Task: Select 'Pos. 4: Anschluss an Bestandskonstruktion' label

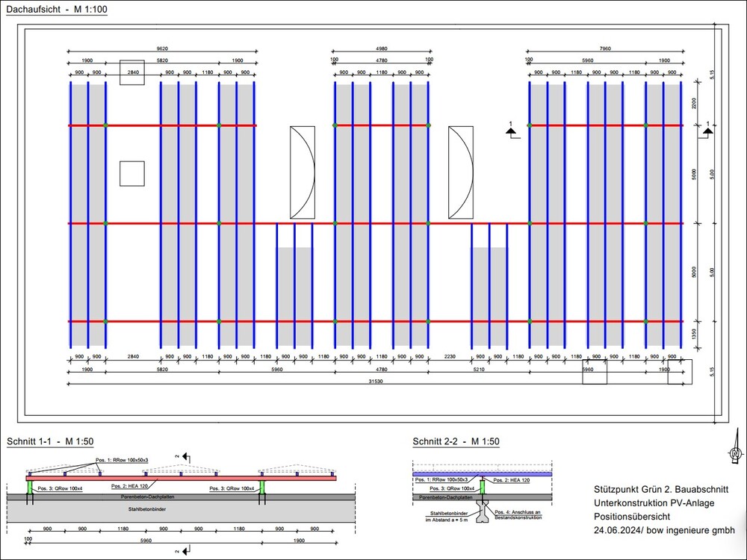Action: tap(518, 514)
